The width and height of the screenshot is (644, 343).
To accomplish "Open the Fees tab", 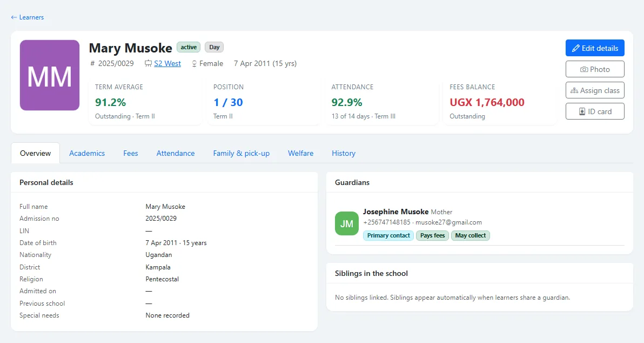I will tap(131, 153).
